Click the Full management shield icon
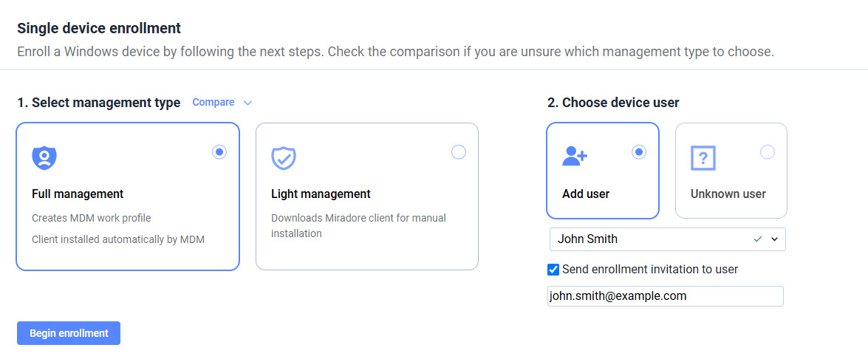Image resolution: width=868 pixels, height=359 pixels. point(44,157)
